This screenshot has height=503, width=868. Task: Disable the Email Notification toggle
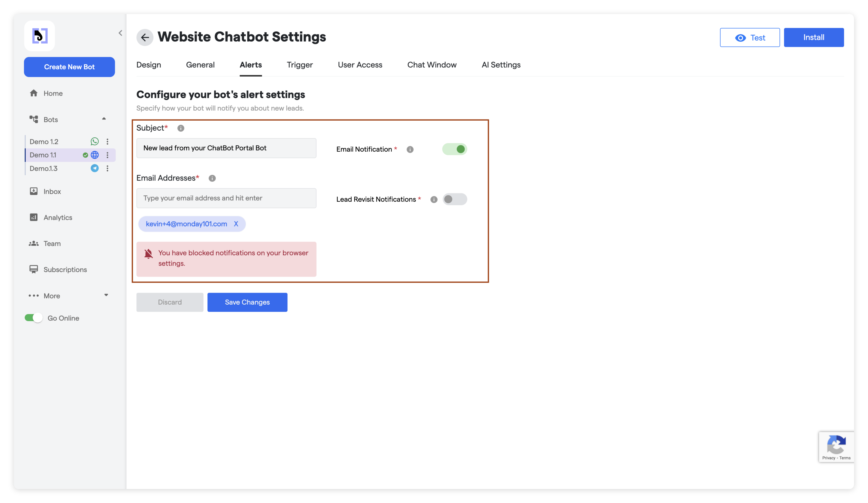(x=454, y=149)
